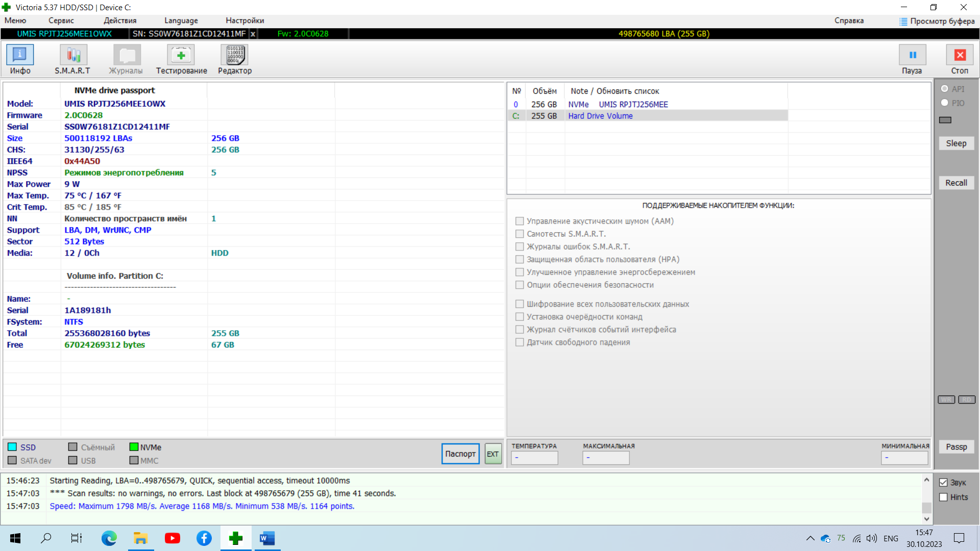Open the taskbar search icon

(x=46, y=538)
